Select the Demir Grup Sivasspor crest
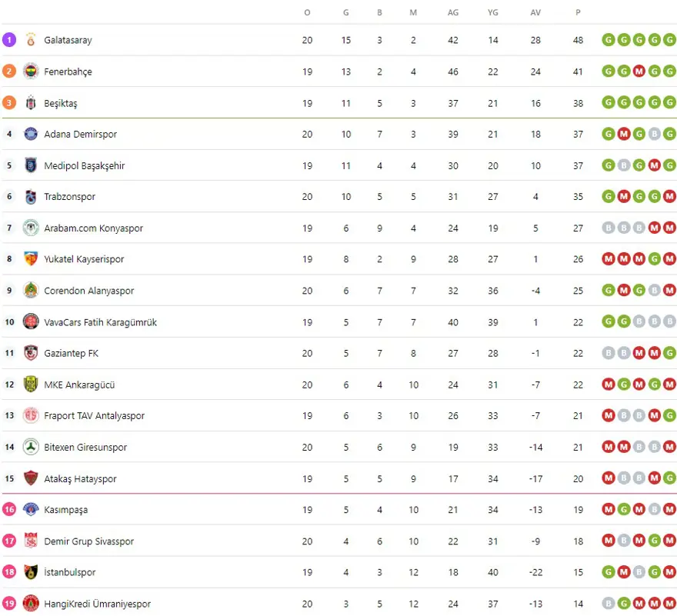 31,541
